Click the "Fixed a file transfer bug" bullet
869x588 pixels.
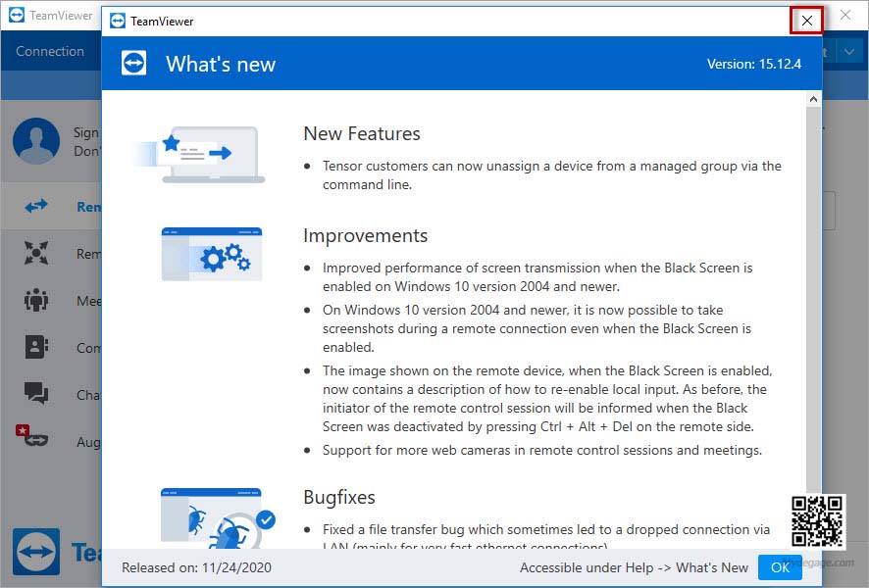click(546, 536)
